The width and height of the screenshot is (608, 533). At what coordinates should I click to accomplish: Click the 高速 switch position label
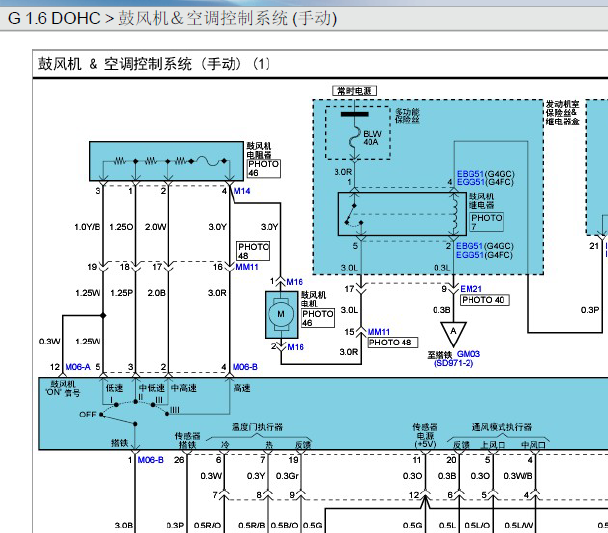tap(242, 388)
